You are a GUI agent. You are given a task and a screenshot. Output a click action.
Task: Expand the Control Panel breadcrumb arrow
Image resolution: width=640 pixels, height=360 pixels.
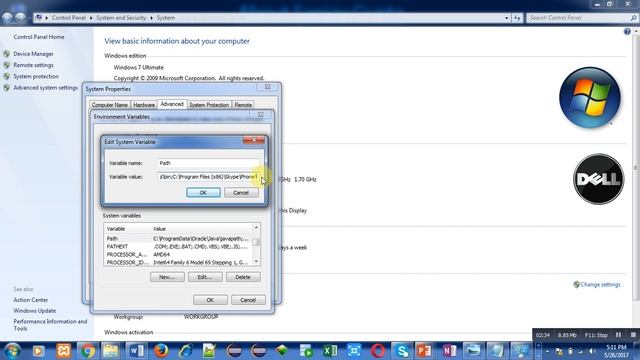91,18
